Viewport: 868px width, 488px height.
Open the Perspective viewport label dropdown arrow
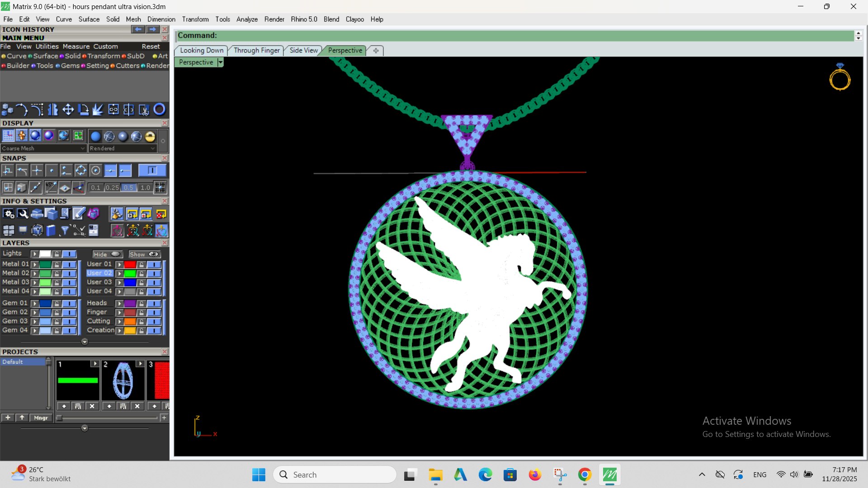pyautogui.click(x=220, y=62)
